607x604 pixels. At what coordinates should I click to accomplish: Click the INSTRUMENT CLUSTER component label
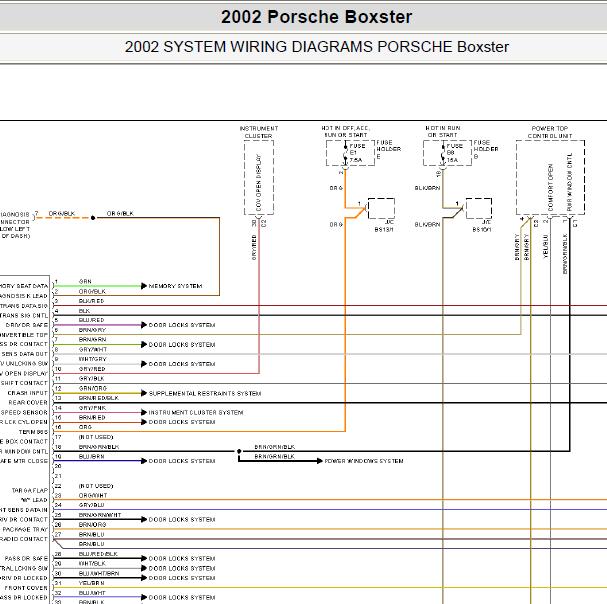coord(259,132)
